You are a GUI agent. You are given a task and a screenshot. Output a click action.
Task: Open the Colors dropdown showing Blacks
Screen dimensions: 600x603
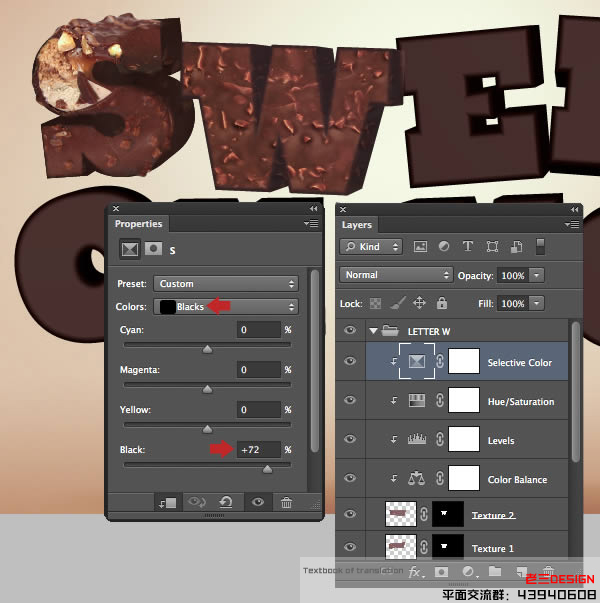click(x=226, y=306)
